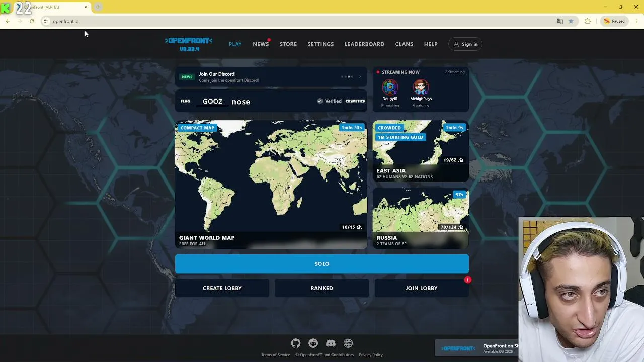Open the Discord icon in the footer
Image resolution: width=644 pixels, height=362 pixels.
pos(331,343)
